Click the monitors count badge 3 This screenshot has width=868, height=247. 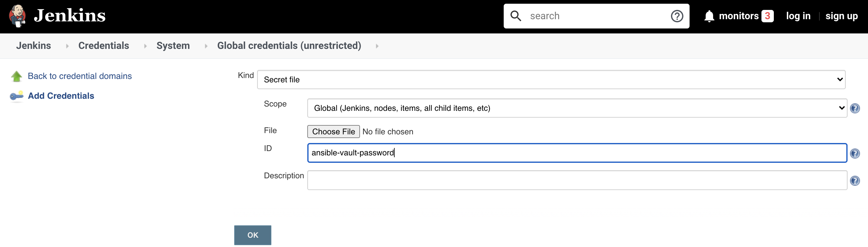point(767,16)
